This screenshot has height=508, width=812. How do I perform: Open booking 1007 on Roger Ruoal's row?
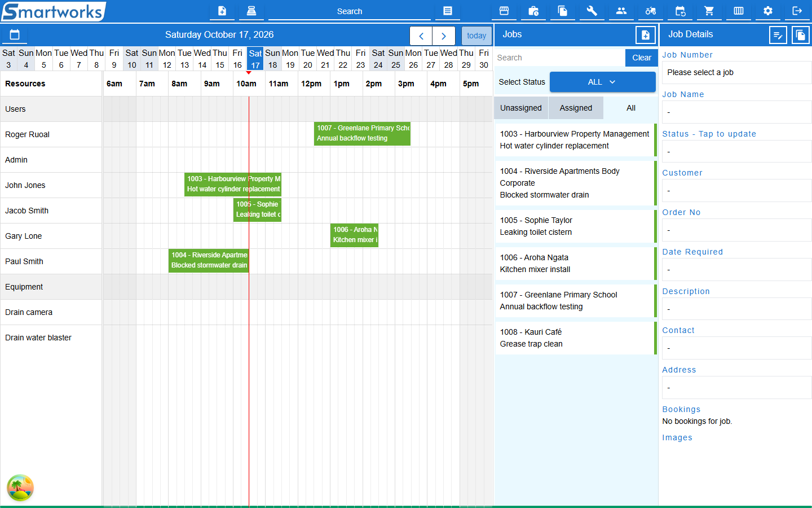362,134
